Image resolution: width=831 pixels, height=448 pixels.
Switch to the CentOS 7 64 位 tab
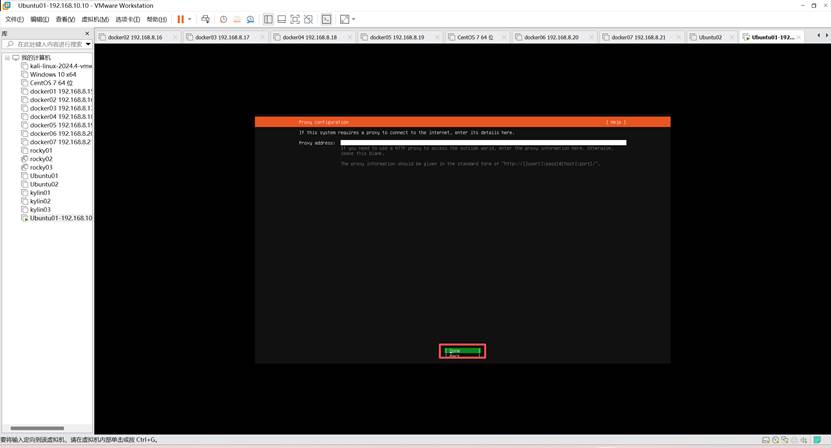(x=478, y=37)
